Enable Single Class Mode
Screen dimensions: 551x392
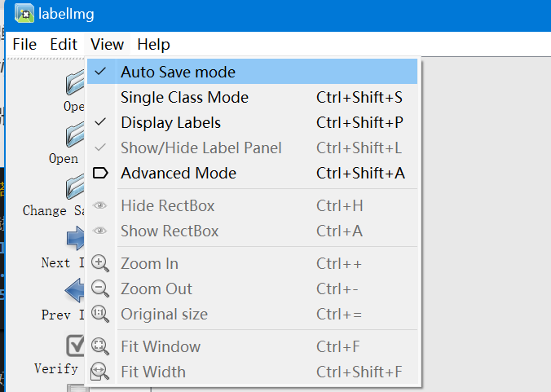pyautogui.click(x=253, y=97)
